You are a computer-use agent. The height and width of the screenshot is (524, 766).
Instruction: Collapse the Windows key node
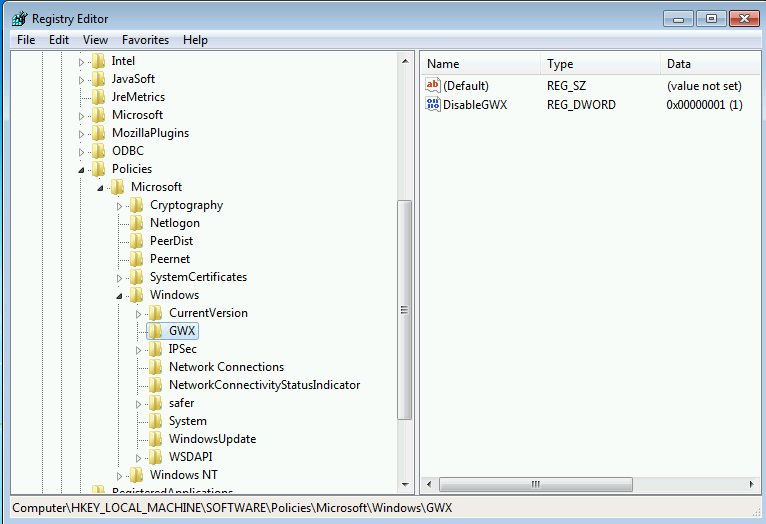click(120, 296)
